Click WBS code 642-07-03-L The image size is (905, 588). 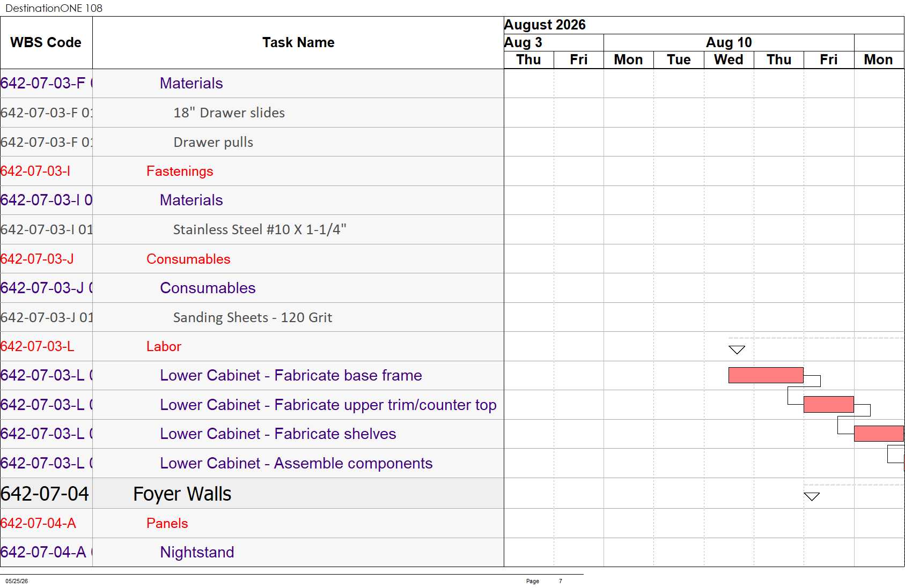click(x=38, y=346)
